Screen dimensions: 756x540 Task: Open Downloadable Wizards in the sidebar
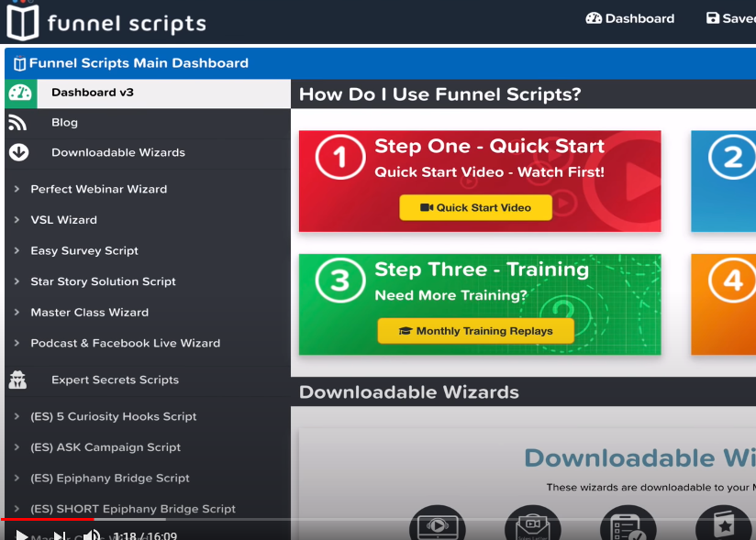click(118, 153)
